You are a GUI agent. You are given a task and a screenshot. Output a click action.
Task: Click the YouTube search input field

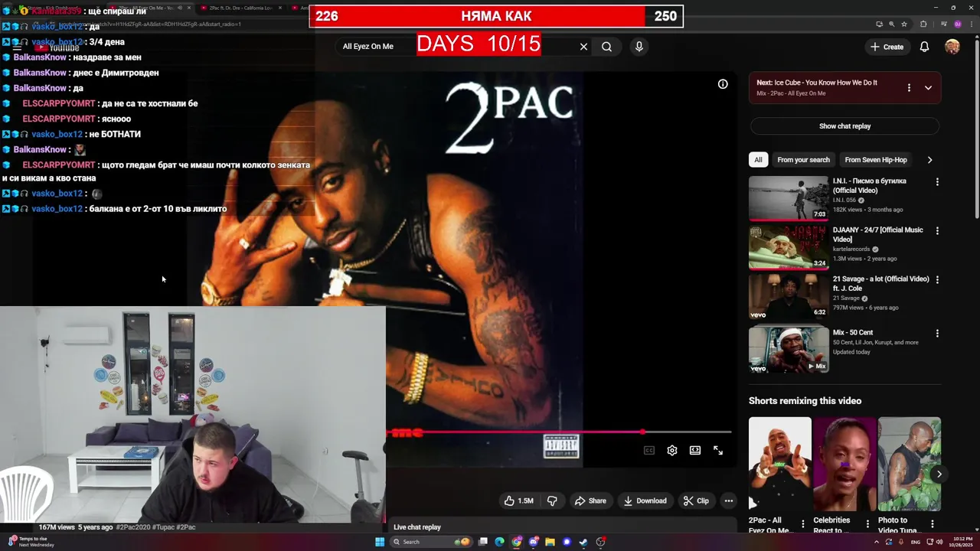[457, 47]
